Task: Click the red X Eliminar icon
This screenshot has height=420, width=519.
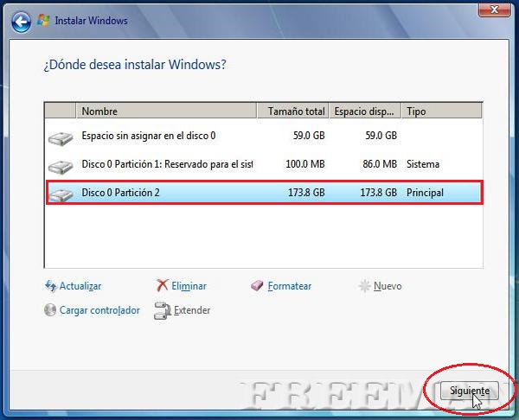Action: (163, 285)
